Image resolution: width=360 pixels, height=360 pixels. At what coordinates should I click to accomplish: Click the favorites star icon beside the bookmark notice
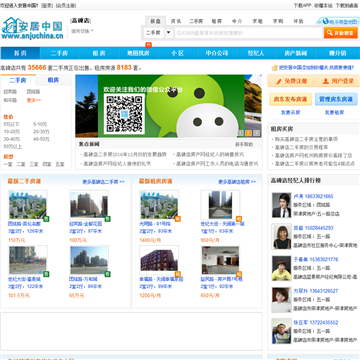click(x=274, y=68)
